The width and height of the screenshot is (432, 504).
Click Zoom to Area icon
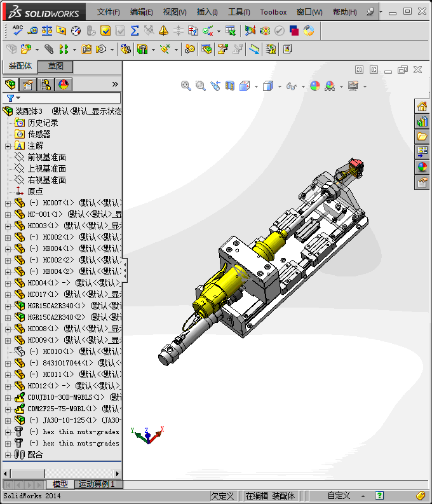(x=200, y=86)
